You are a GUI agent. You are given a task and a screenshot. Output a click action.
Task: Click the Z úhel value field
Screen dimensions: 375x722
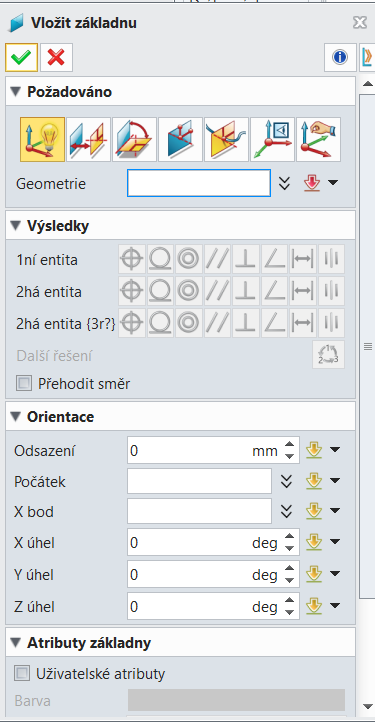click(x=213, y=606)
